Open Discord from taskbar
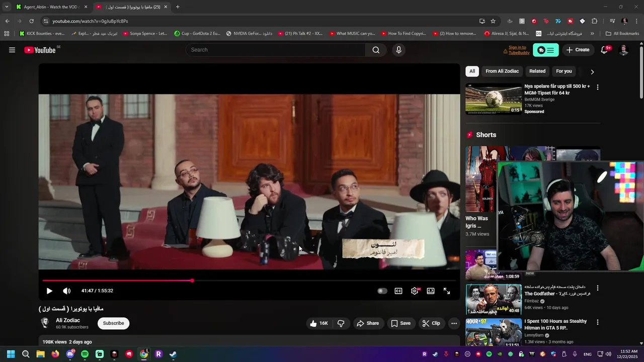 (x=70, y=354)
